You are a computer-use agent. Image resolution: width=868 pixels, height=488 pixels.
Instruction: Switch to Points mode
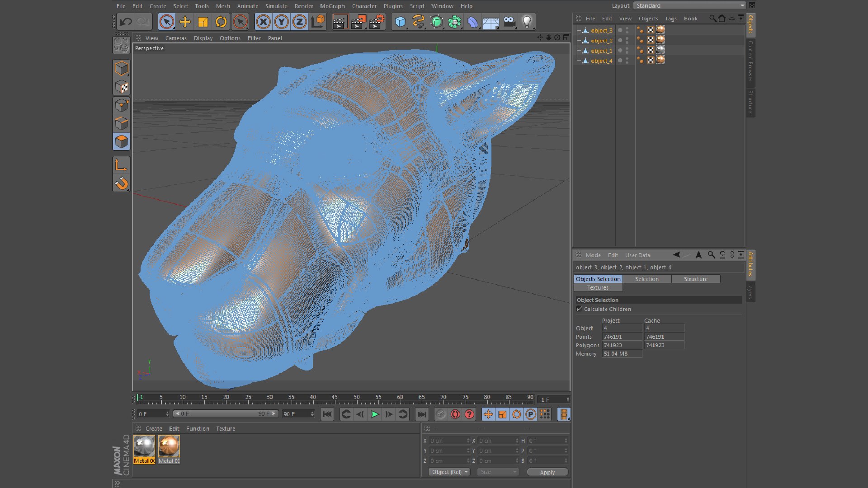coord(121,105)
